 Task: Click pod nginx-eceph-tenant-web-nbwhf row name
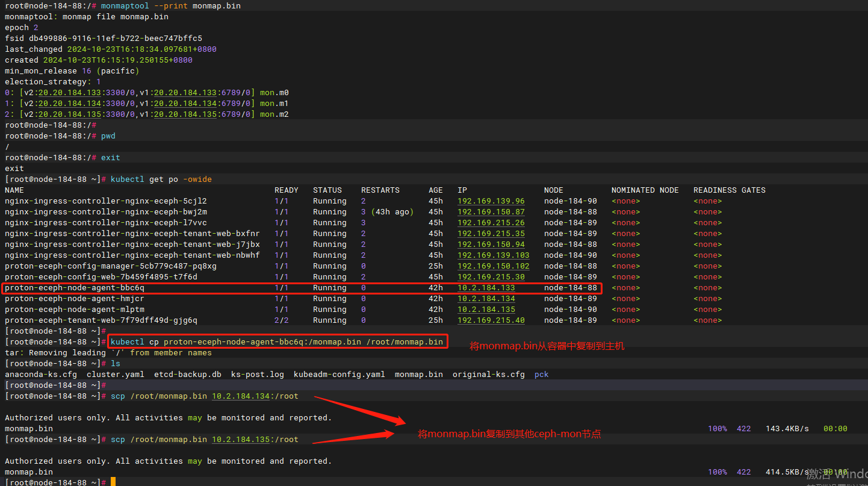coord(132,255)
